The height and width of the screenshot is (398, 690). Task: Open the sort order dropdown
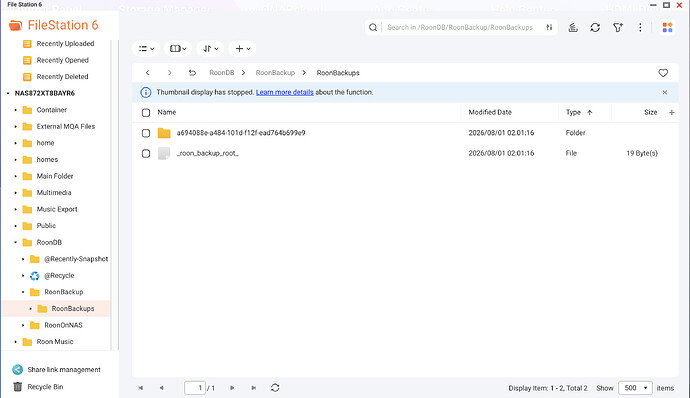click(x=210, y=49)
